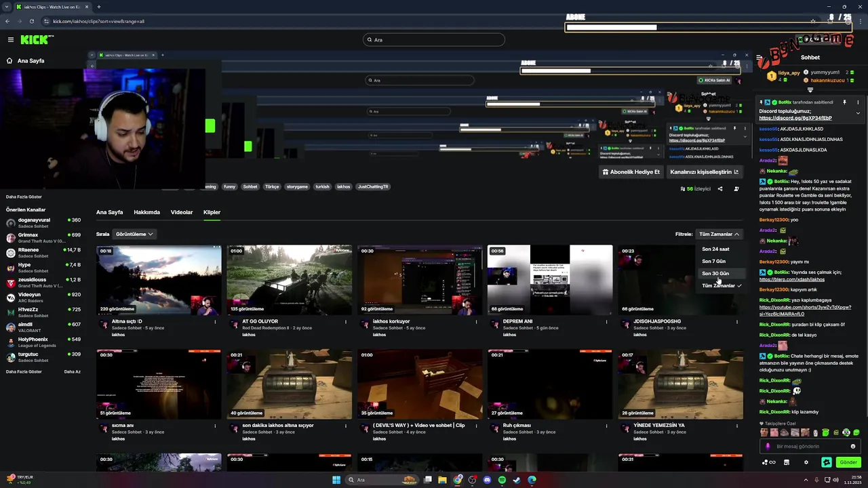Share the channel with the share icon
Image resolution: width=868 pixels, height=488 pixels.
[720, 189]
